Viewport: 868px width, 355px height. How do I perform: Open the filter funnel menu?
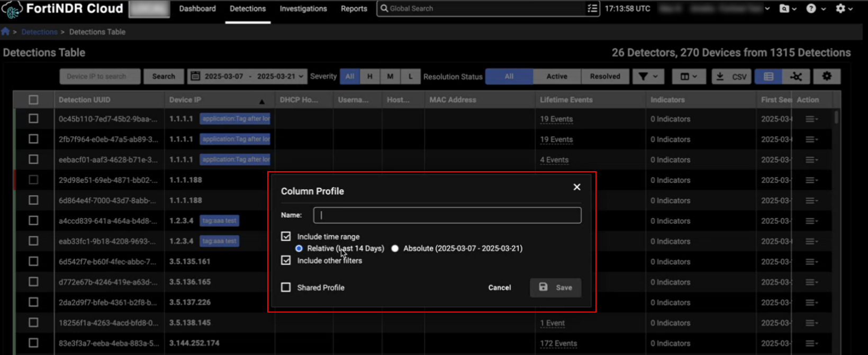point(648,76)
